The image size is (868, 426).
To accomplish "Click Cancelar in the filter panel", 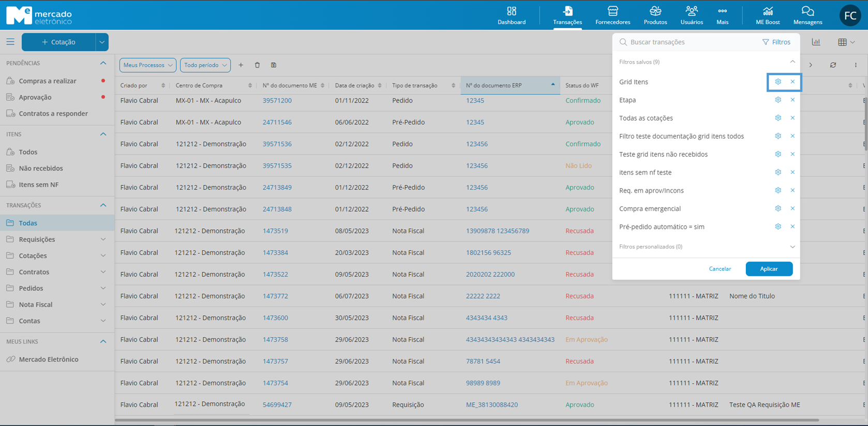I will click(720, 269).
